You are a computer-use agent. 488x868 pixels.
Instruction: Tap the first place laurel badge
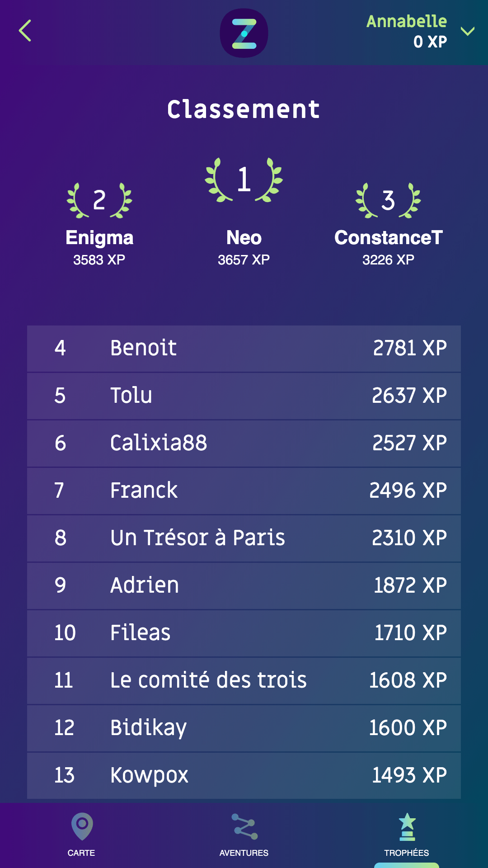tap(244, 179)
